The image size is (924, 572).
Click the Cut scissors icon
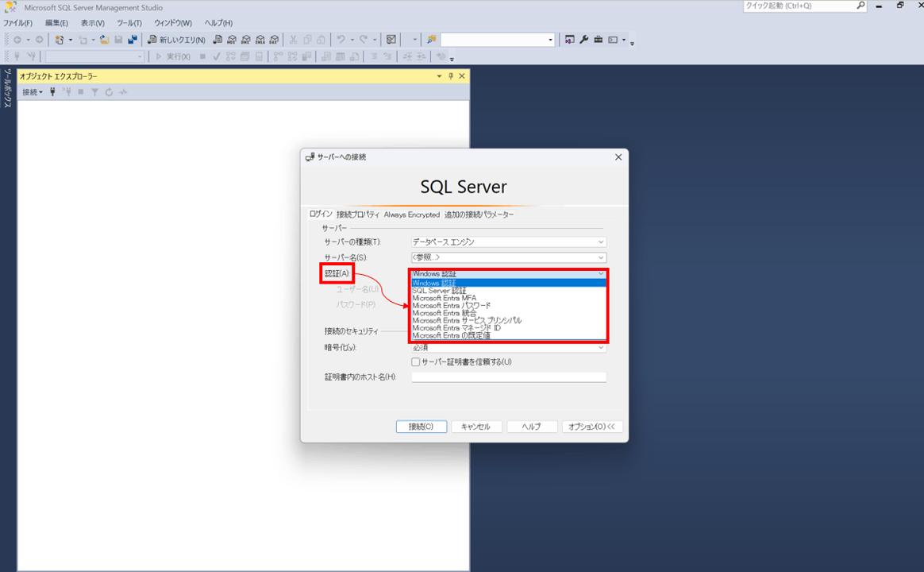293,40
